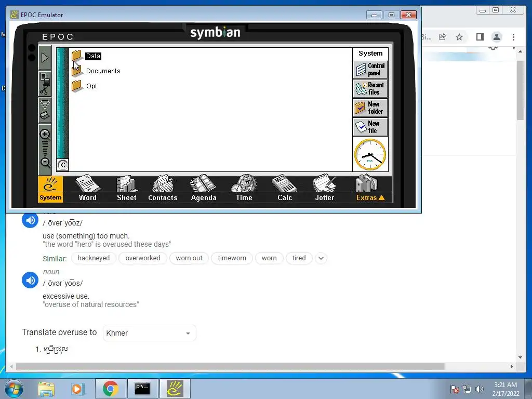Select the Data folder
The image size is (532, 399).
tap(93, 56)
